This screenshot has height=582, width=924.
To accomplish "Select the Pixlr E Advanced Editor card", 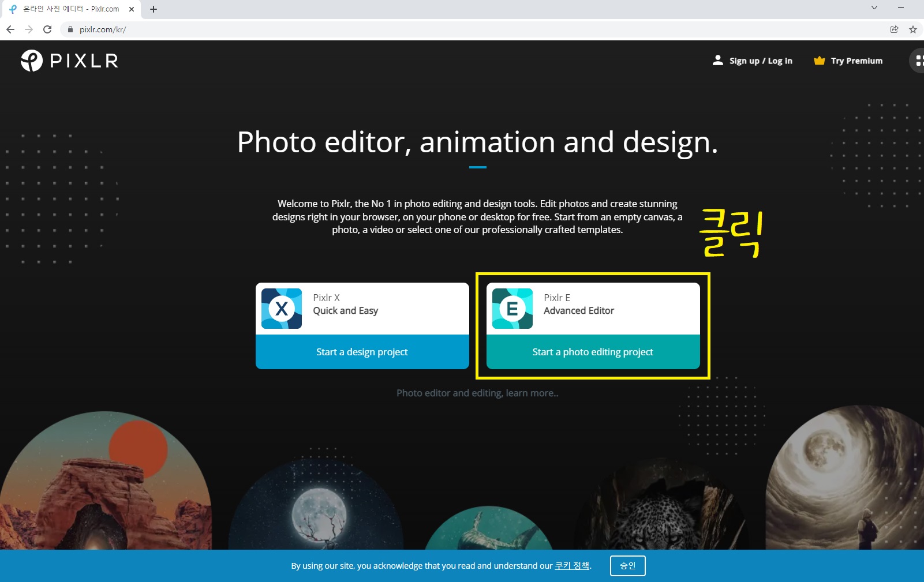I will pyautogui.click(x=593, y=309).
